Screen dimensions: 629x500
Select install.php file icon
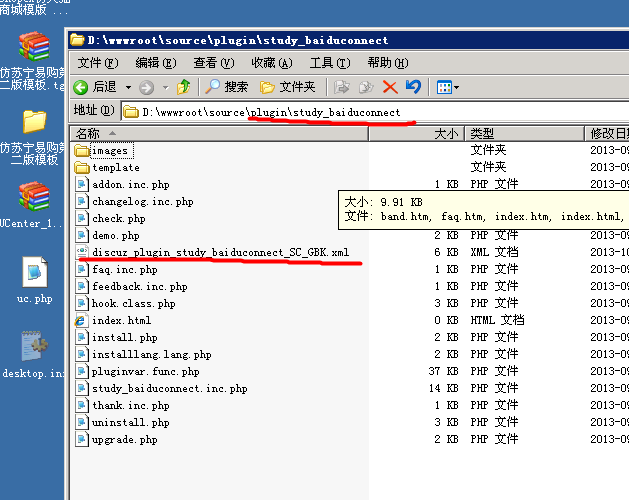click(82, 337)
